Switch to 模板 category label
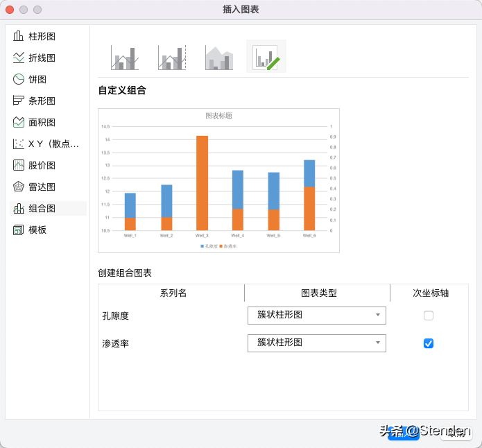This screenshot has width=482, height=448. click(37, 230)
